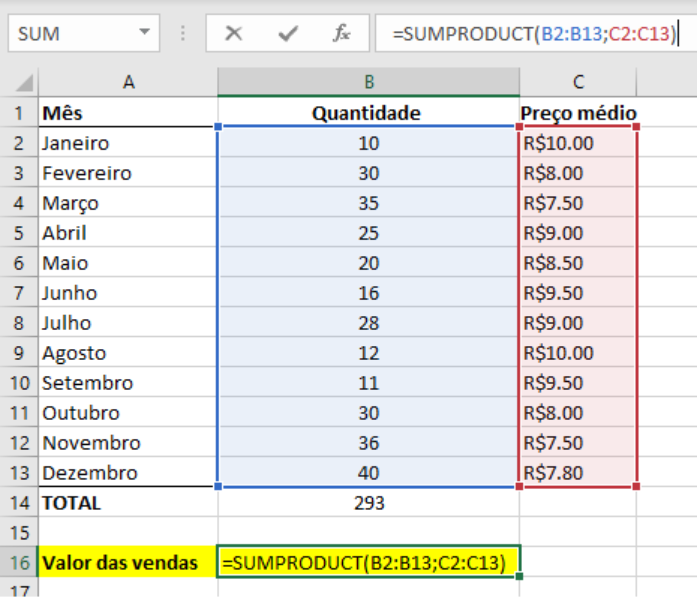Select the Quantidade header cell
This screenshot has width=697, height=597.
tap(367, 113)
